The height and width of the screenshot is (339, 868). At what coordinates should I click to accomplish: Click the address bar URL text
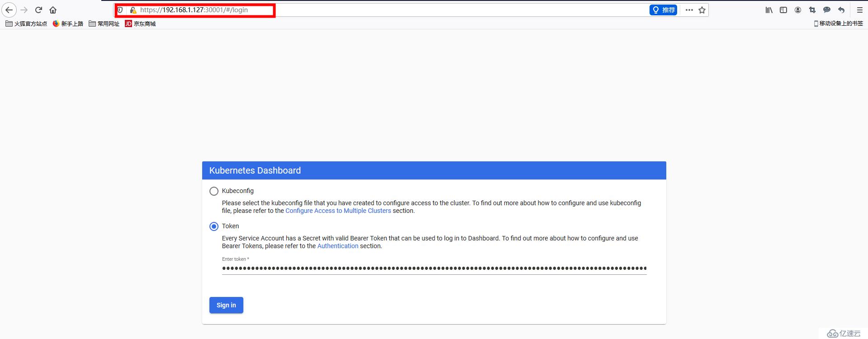[x=194, y=10]
